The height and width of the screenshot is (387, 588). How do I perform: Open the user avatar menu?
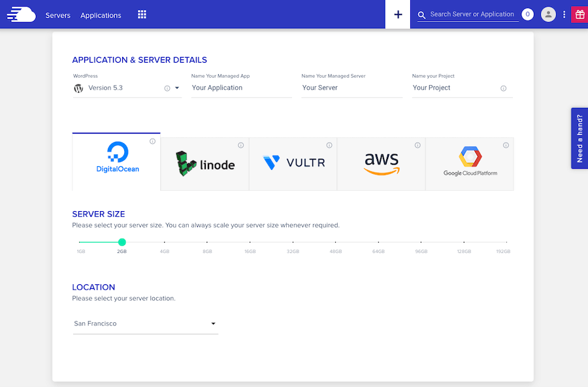[x=548, y=14]
